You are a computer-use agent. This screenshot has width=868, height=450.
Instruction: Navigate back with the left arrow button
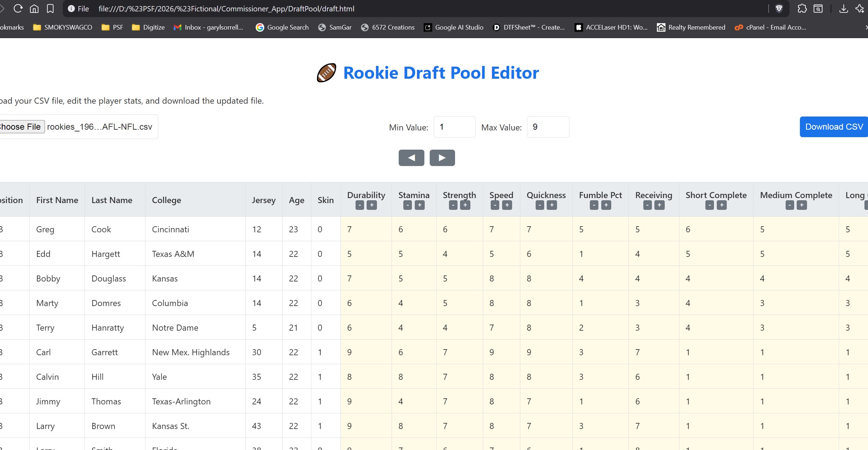[411, 157]
